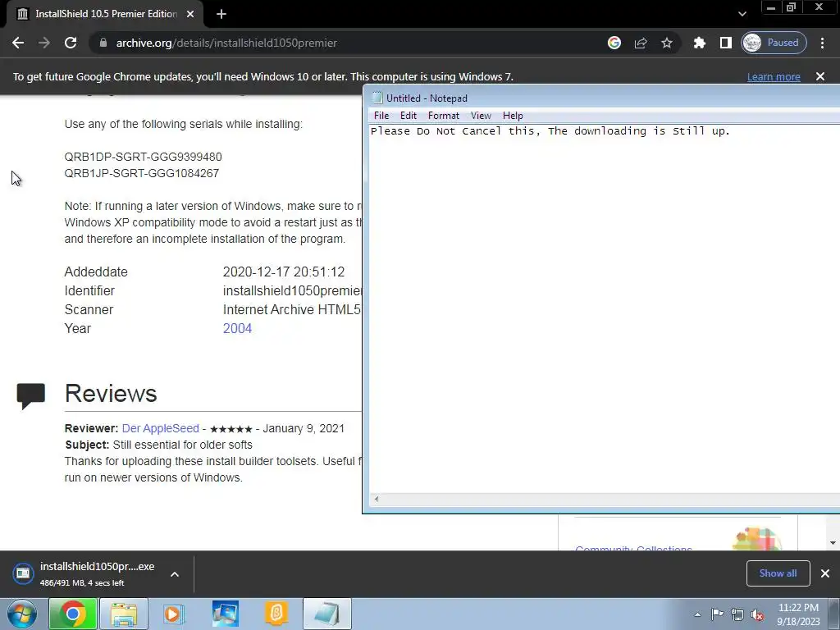Click the serial QRB1DP-SGRT-GGG9399480 text

click(143, 157)
